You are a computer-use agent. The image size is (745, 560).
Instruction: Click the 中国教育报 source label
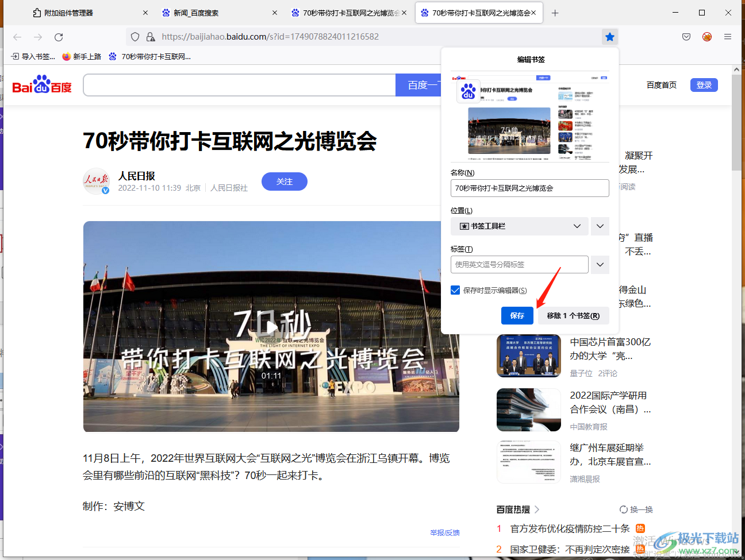(x=589, y=427)
